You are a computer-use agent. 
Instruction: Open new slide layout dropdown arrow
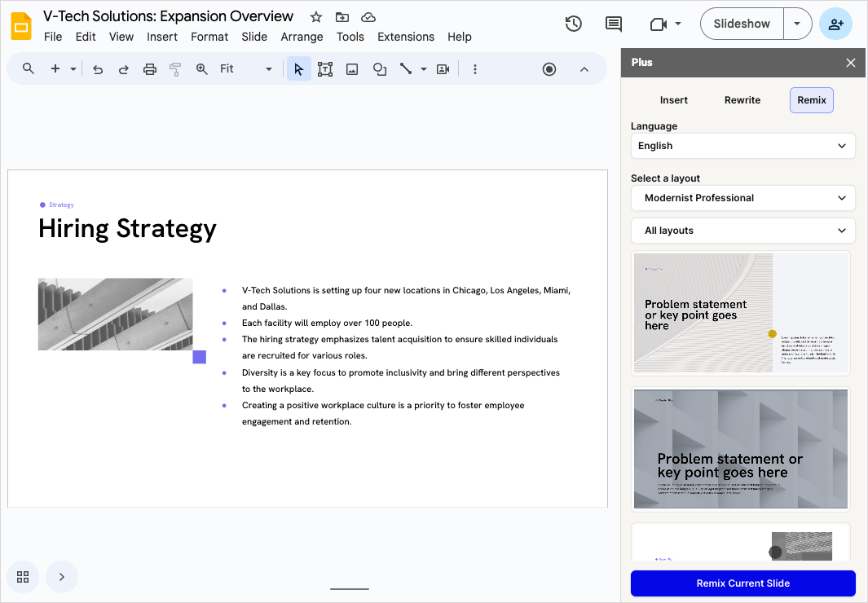(x=73, y=69)
